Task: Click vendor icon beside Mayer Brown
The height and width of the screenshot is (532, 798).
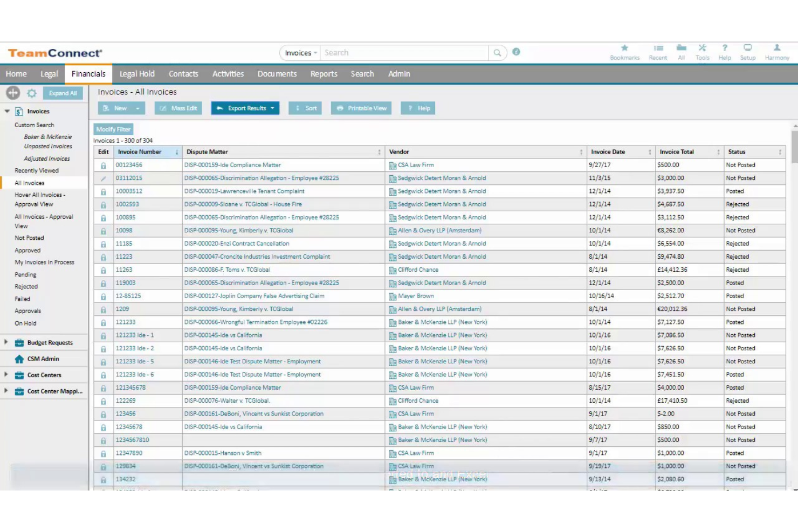Action: coord(393,296)
